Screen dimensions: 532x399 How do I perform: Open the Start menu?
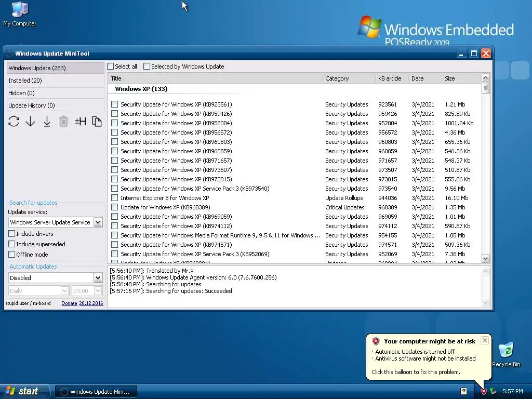pyautogui.click(x=24, y=391)
